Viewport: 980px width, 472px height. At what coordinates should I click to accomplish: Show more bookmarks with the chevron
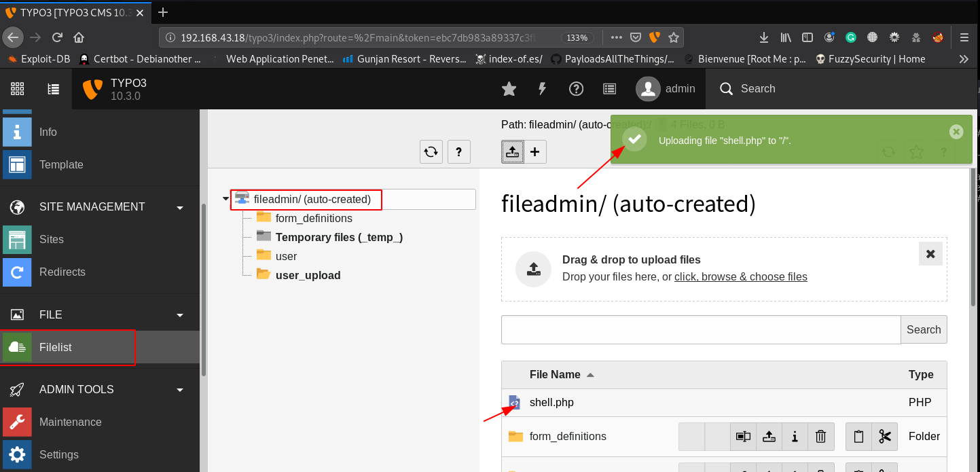point(964,59)
